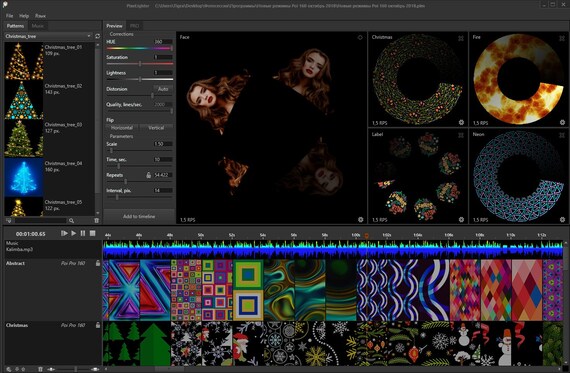
Task: Switch to the PRO tab
Action: (135, 26)
